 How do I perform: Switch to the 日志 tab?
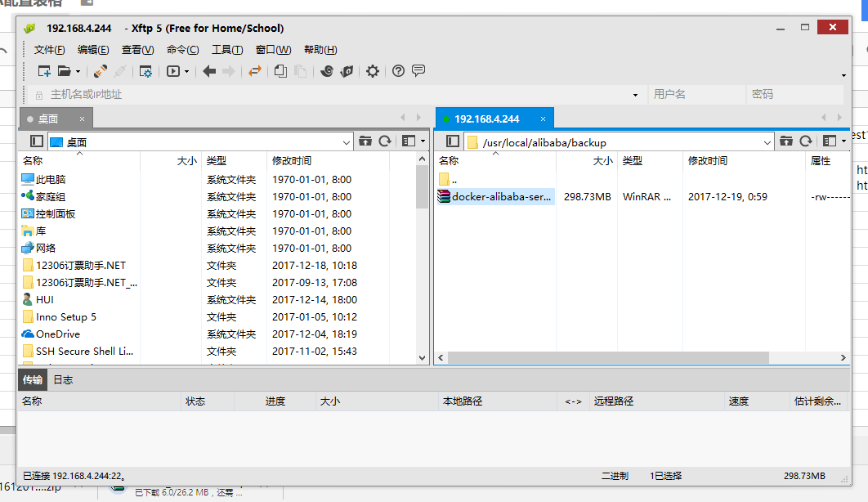[x=63, y=379]
